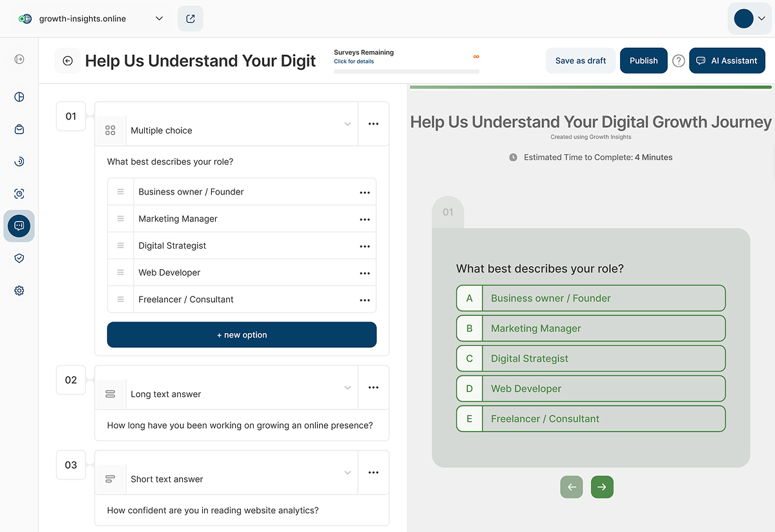Click question number 03 badge
Screen dimensions: 775x532
[x=71, y=465]
